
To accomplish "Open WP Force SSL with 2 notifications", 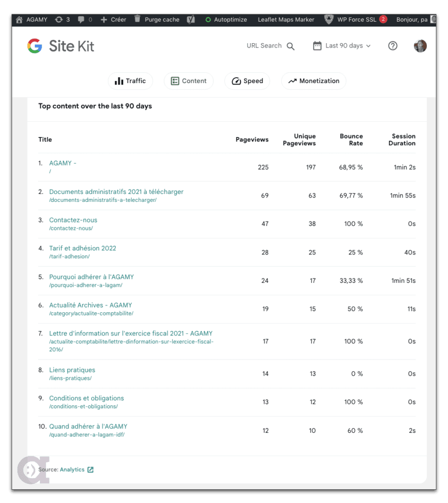I will 356,20.
